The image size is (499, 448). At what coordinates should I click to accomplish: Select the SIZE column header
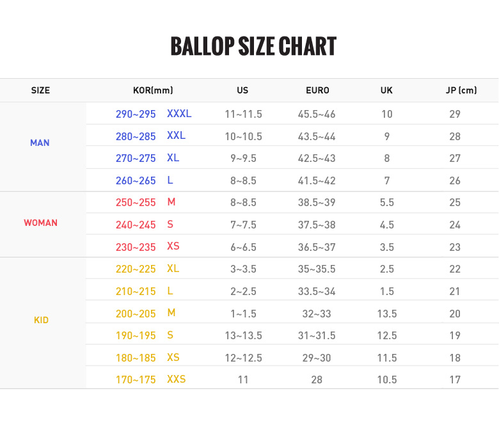[x=40, y=91]
